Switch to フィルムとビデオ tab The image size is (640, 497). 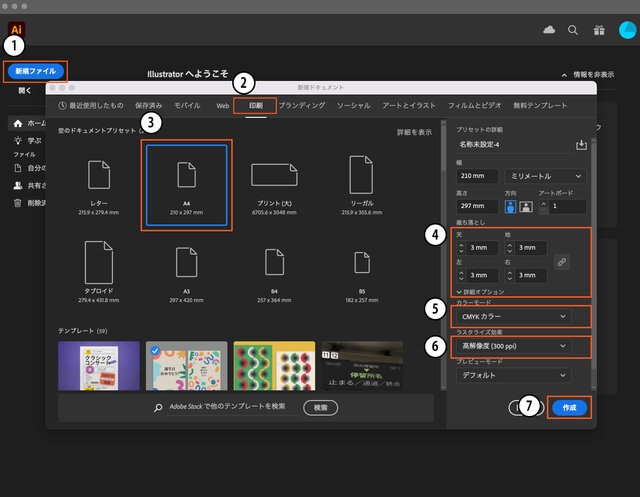[474, 106]
